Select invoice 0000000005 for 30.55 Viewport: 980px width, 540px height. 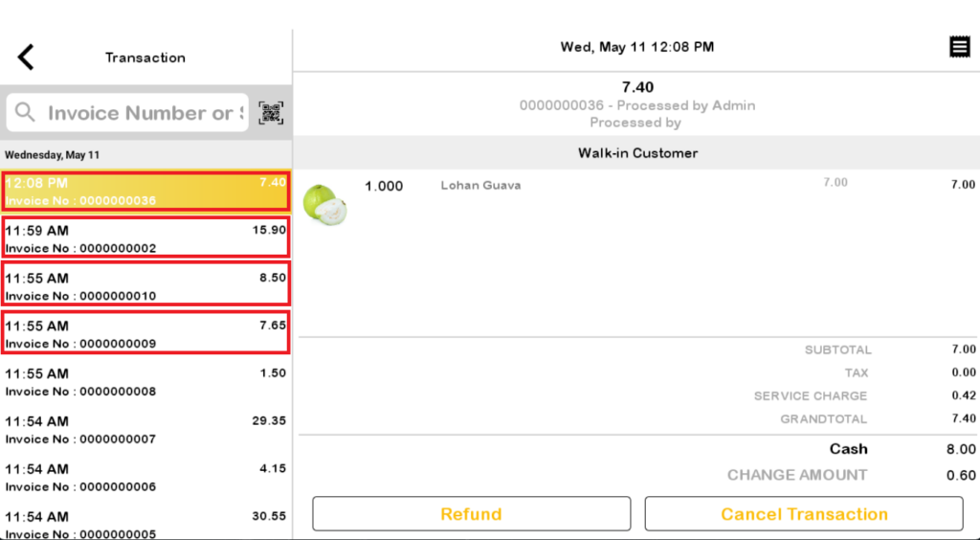tap(145, 524)
